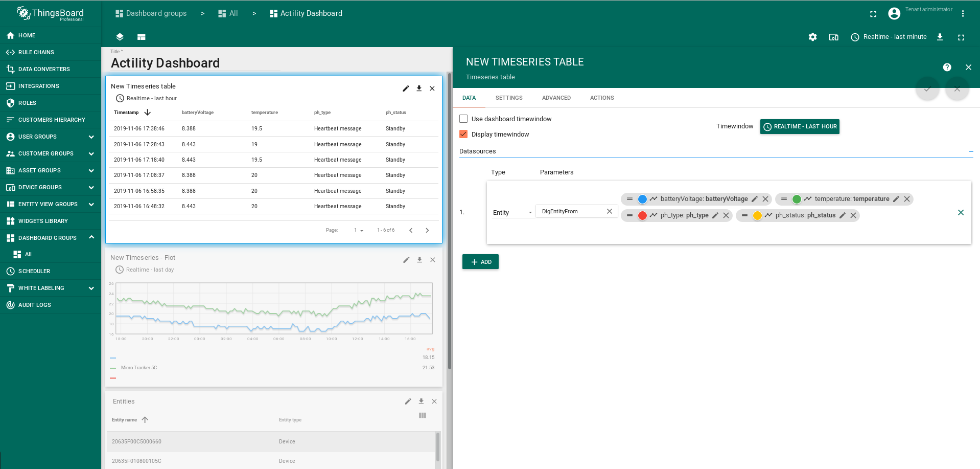Viewport: 980px width, 469px height.
Task: Click red ph_type color swatch
Action: [642, 215]
